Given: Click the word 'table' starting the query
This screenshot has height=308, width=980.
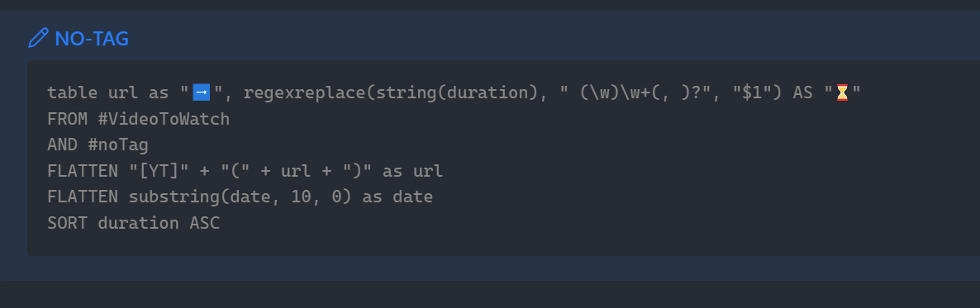Looking at the screenshot, I should pyautogui.click(x=73, y=92).
